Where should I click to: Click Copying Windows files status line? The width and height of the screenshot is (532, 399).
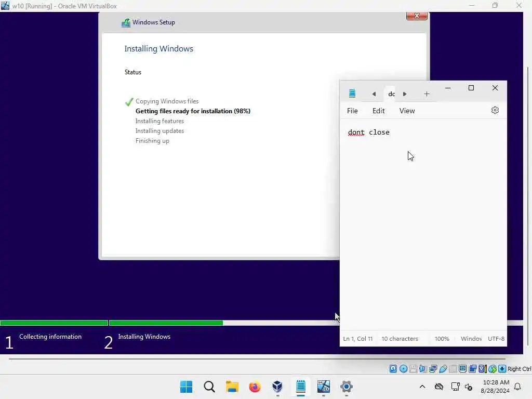(x=167, y=101)
